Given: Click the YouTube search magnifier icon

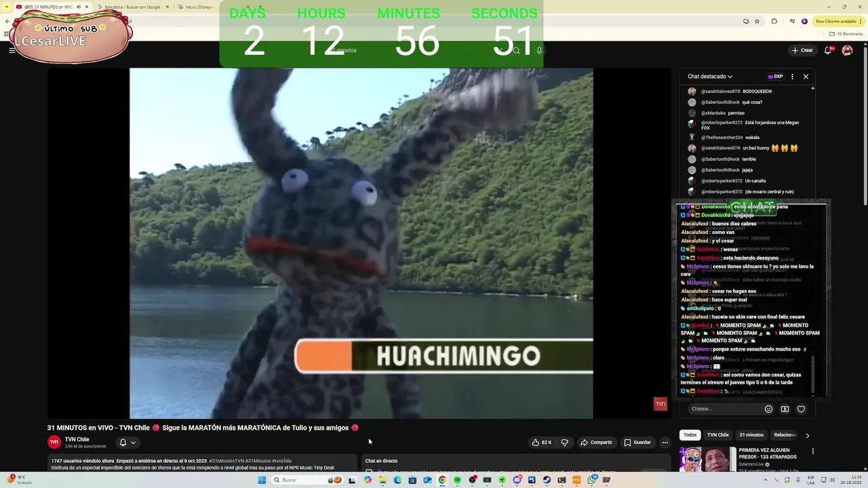Looking at the screenshot, I should point(516,50).
